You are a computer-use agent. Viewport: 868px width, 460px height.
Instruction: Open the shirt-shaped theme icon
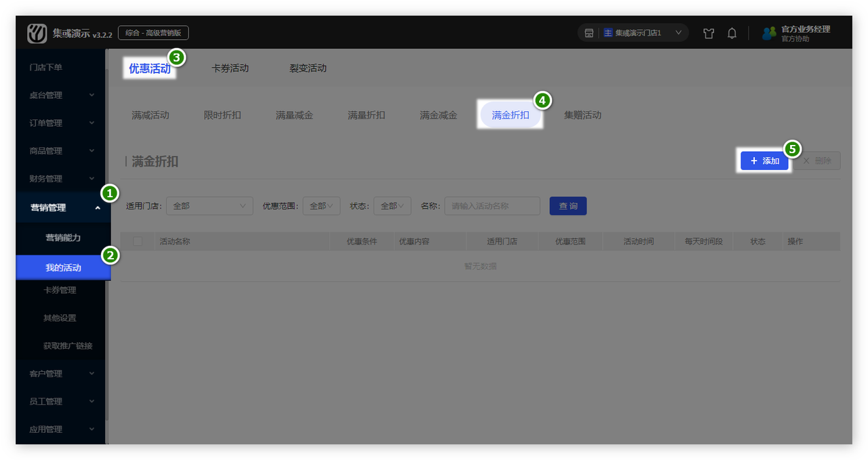(709, 33)
